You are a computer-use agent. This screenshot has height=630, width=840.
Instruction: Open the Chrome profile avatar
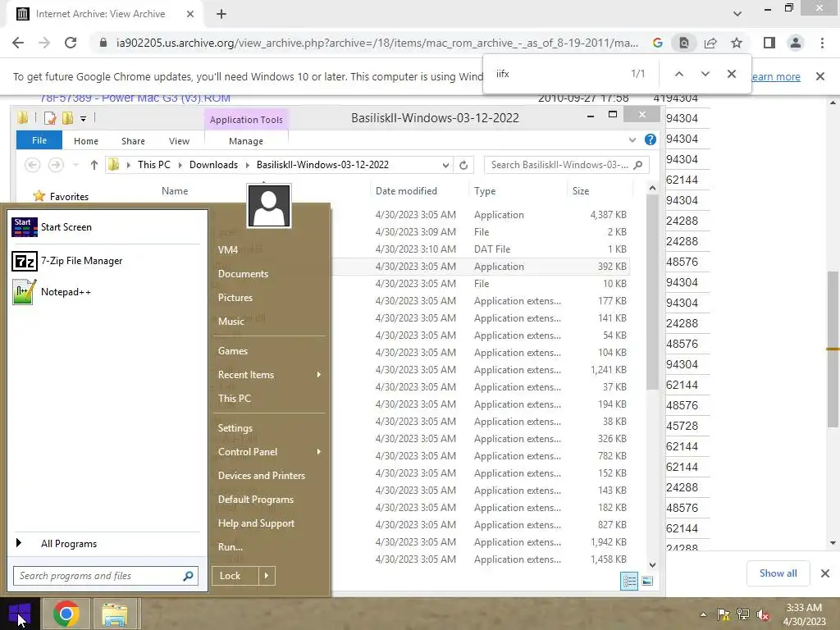796,43
